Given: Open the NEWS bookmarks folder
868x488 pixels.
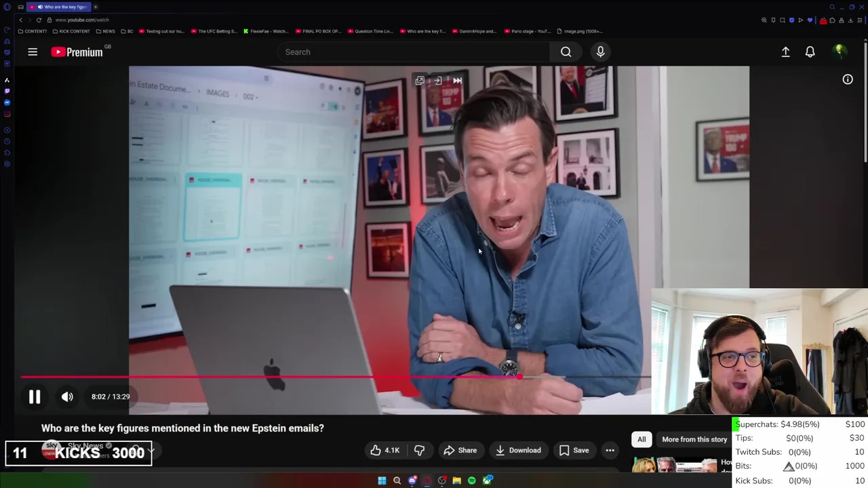Looking at the screenshot, I should point(106,31).
